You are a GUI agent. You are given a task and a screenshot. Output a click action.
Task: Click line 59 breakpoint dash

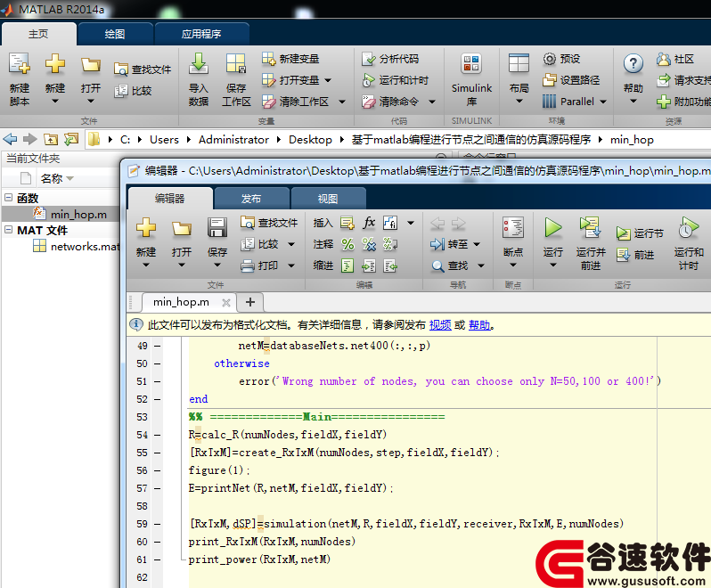157,524
